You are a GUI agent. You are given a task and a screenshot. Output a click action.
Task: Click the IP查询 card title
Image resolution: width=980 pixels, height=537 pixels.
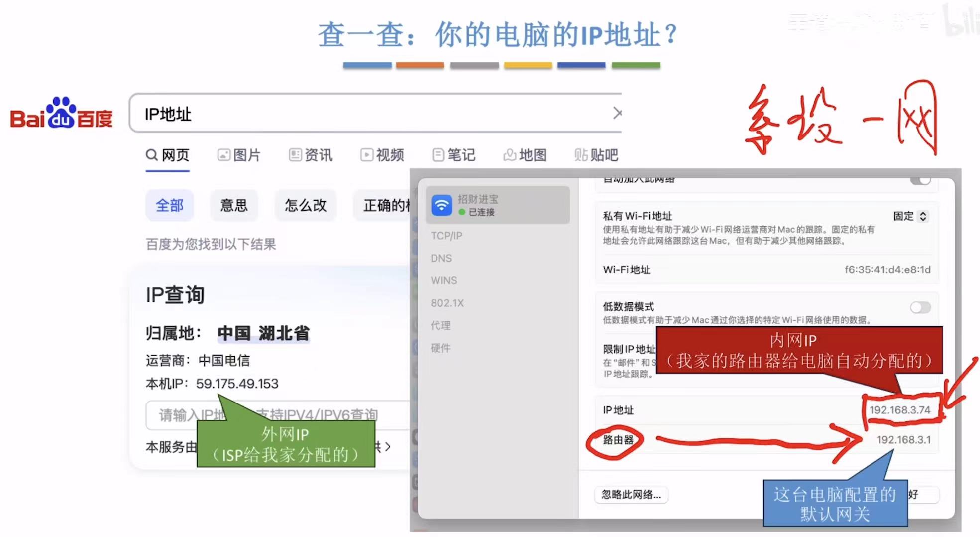(x=175, y=295)
